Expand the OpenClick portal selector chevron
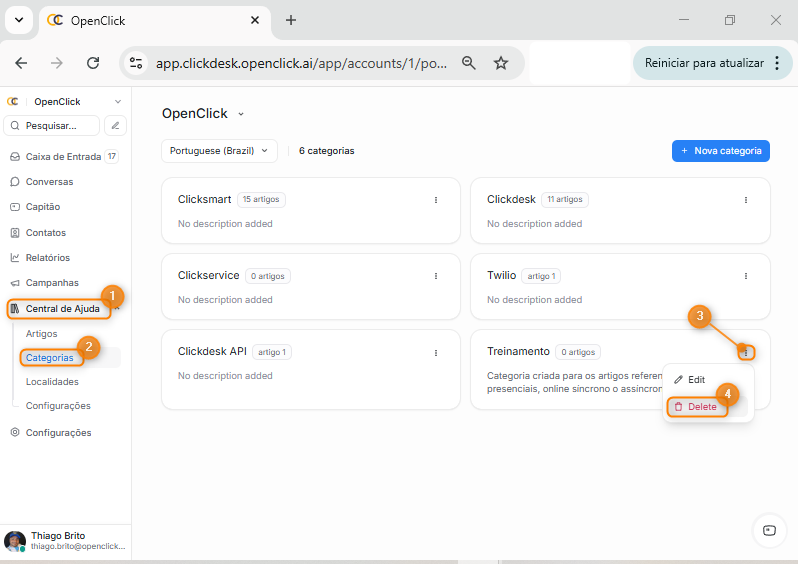 click(x=241, y=114)
